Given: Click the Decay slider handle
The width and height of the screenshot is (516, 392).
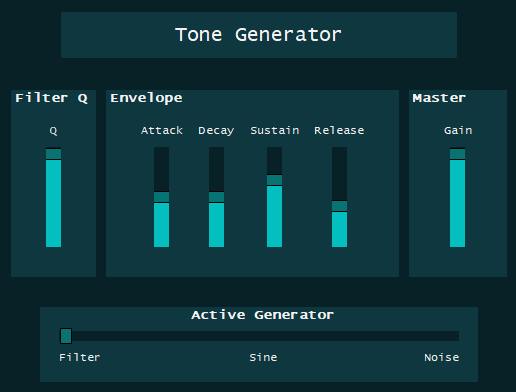Looking at the screenshot, I should click(x=216, y=197).
